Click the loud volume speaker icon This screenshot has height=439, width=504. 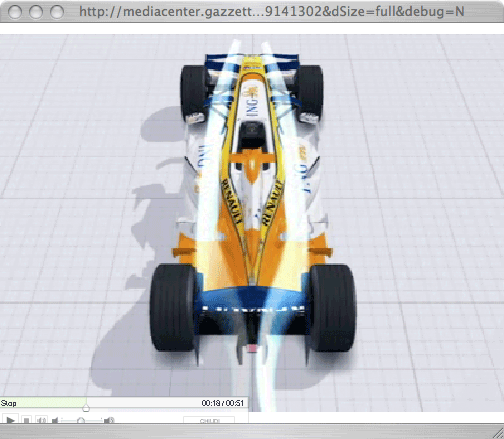pos(109,420)
